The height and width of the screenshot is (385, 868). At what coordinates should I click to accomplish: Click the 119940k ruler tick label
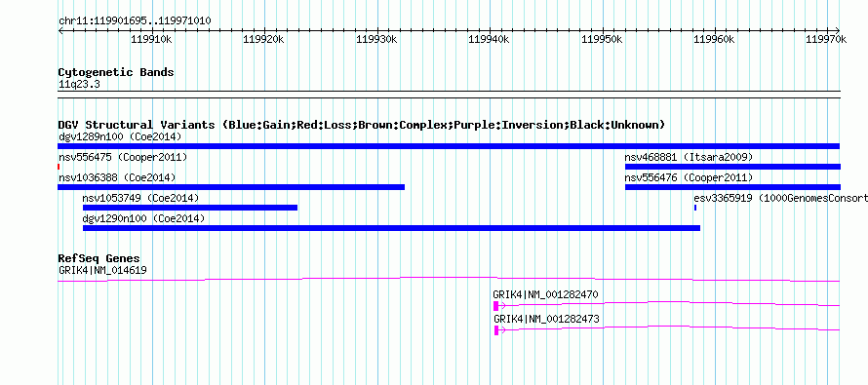pos(489,39)
